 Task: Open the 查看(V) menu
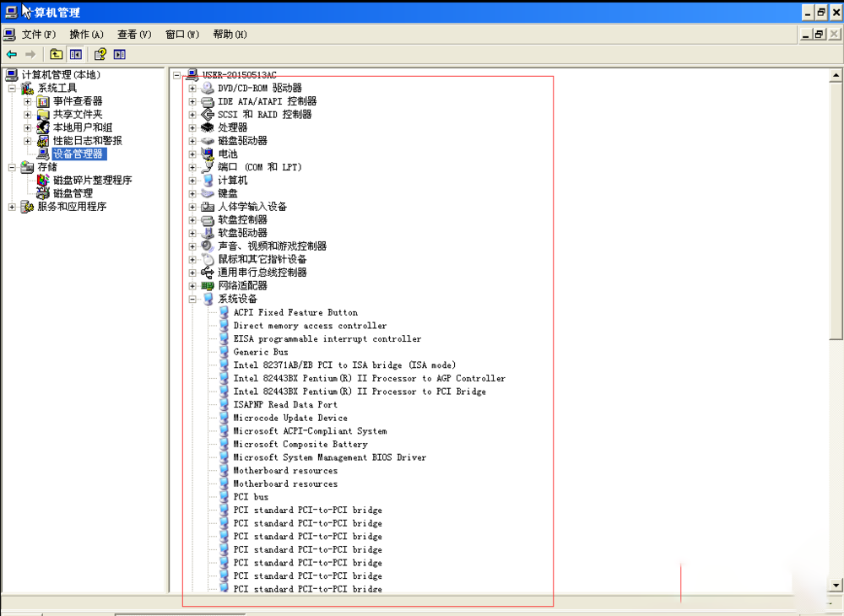pyautogui.click(x=133, y=34)
